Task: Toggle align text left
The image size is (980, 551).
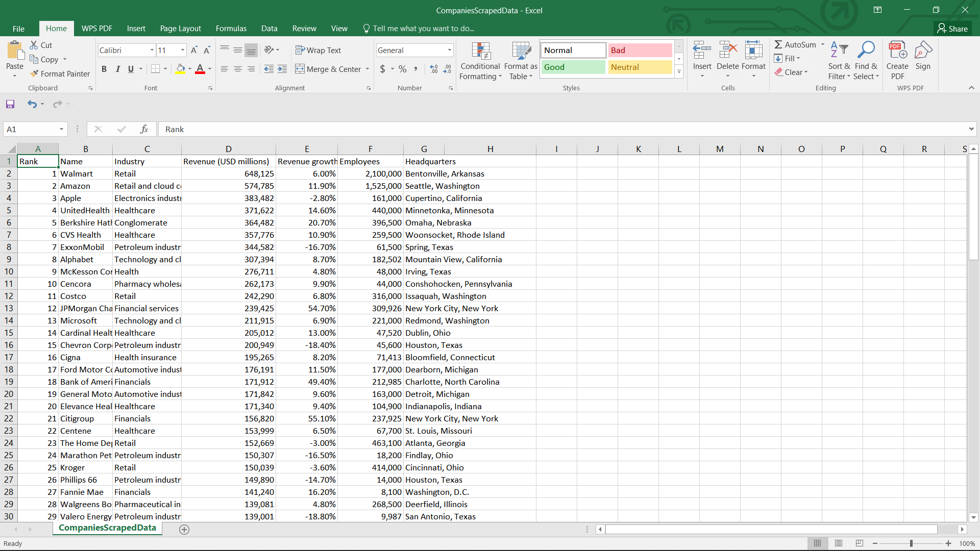Action: 225,69
